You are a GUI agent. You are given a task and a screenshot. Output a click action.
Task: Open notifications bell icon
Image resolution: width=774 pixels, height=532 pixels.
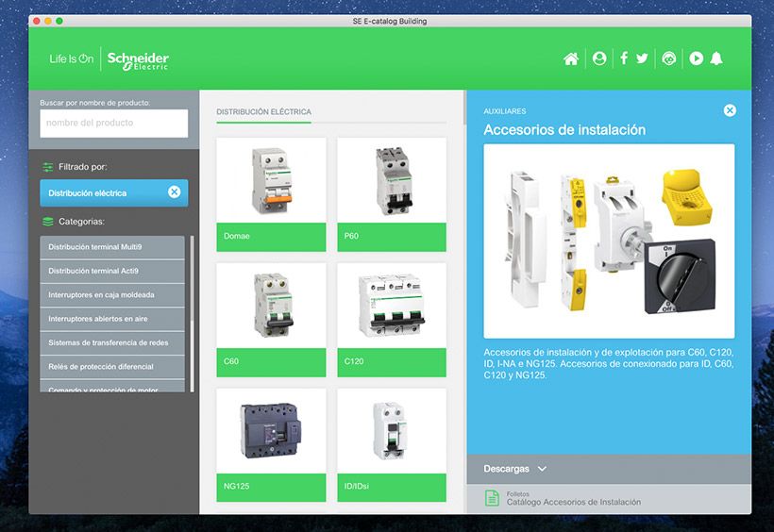(716, 58)
